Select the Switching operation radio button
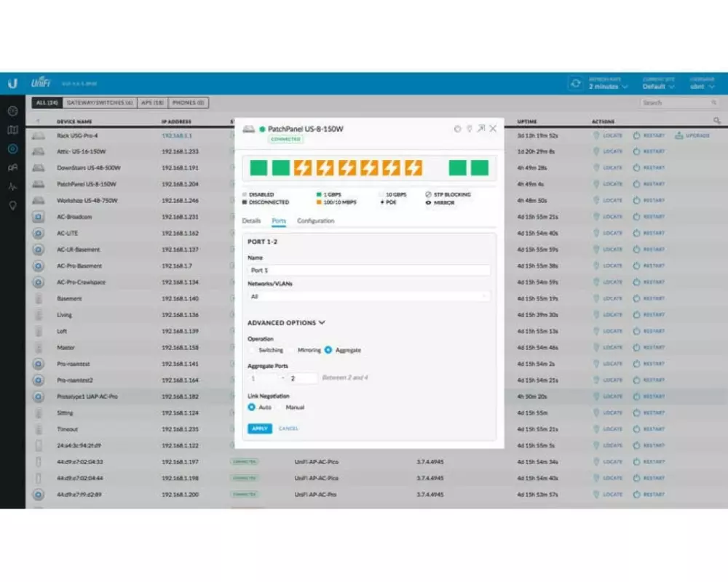 pos(253,350)
